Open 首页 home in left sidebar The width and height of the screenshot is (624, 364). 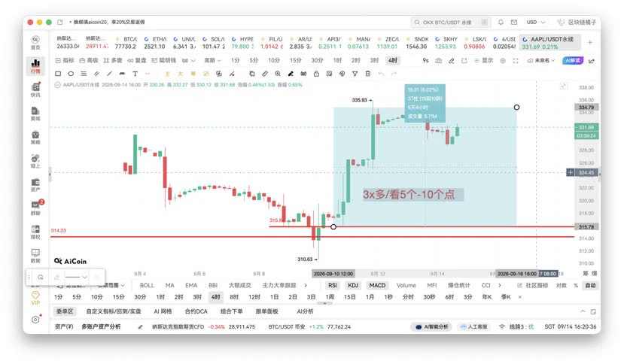pos(35,42)
